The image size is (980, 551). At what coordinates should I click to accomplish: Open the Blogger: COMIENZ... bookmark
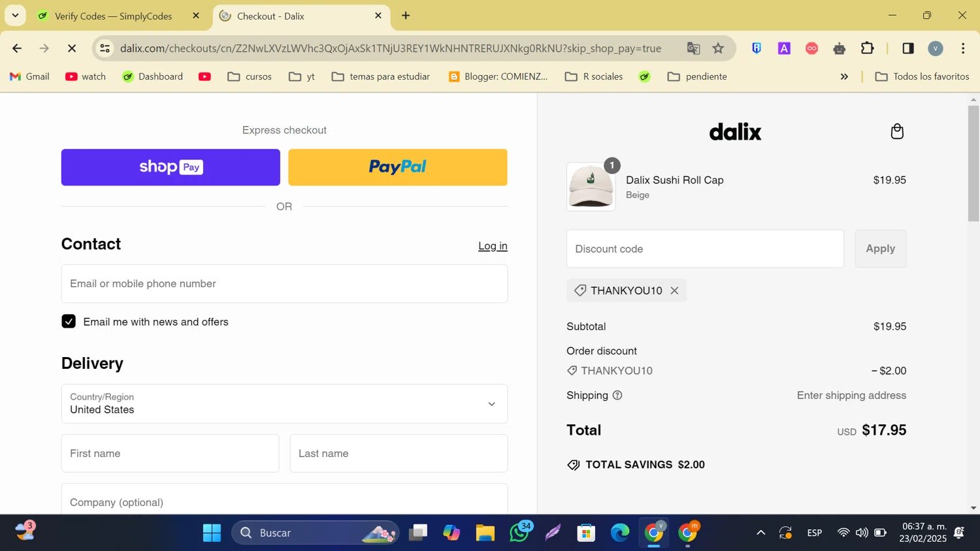point(498,76)
